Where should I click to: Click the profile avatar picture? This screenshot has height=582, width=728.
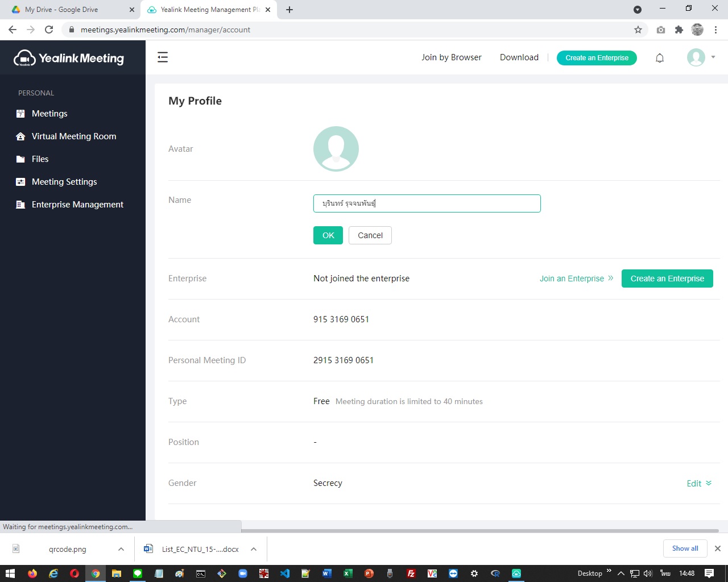coord(336,149)
